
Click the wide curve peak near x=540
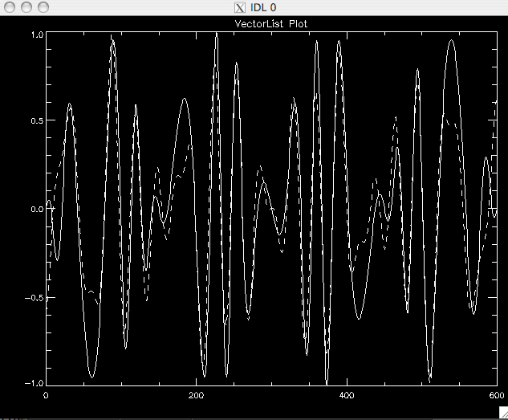coord(452,40)
